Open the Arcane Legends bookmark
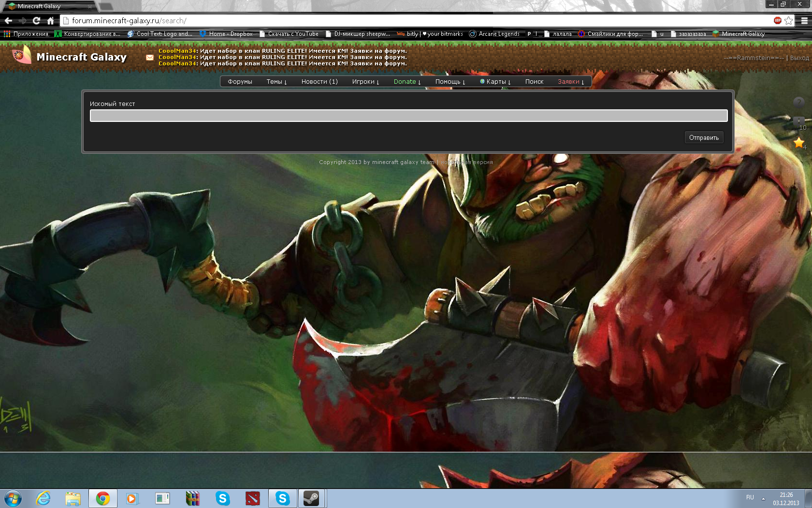This screenshot has width=812, height=508. [x=494, y=34]
